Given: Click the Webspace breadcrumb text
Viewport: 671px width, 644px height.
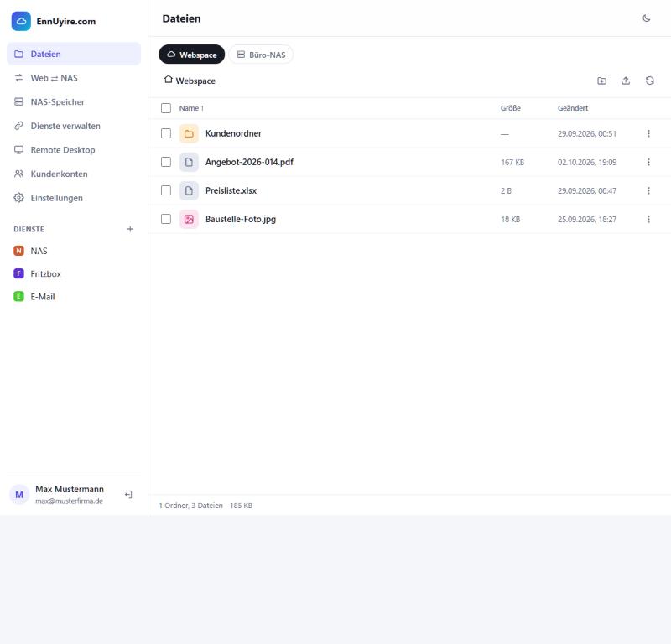Looking at the screenshot, I should (x=195, y=80).
